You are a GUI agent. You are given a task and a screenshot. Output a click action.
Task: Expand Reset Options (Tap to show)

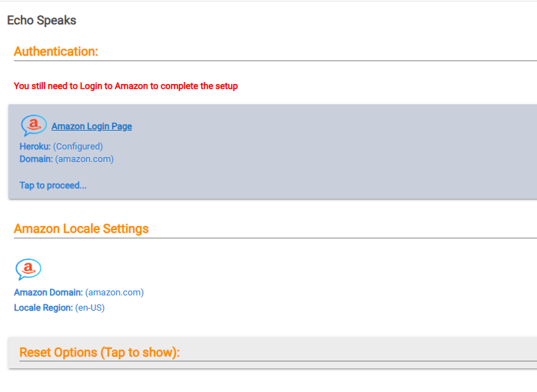pyautogui.click(x=99, y=352)
